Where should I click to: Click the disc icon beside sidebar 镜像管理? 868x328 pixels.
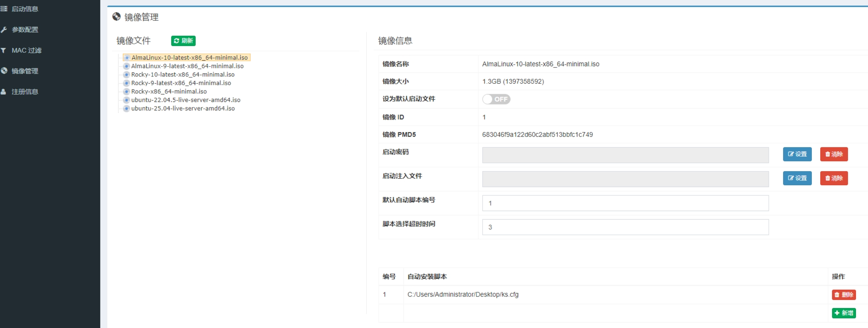click(4, 70)
